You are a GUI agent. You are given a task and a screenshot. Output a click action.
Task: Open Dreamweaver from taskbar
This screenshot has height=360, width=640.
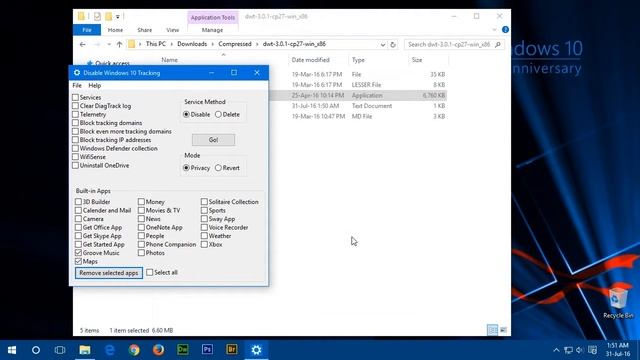coord(183,350)
